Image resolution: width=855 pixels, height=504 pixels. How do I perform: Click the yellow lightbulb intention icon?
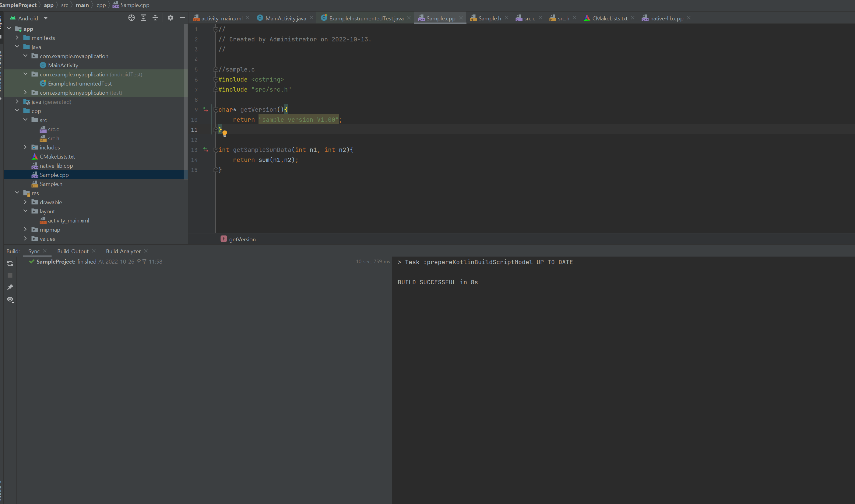point(224,133)
